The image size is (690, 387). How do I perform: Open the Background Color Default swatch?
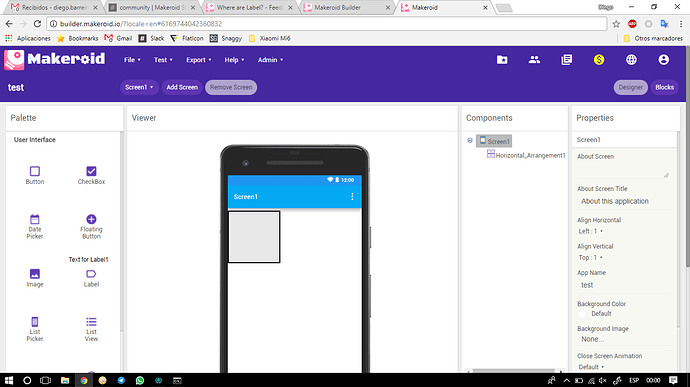582,313
